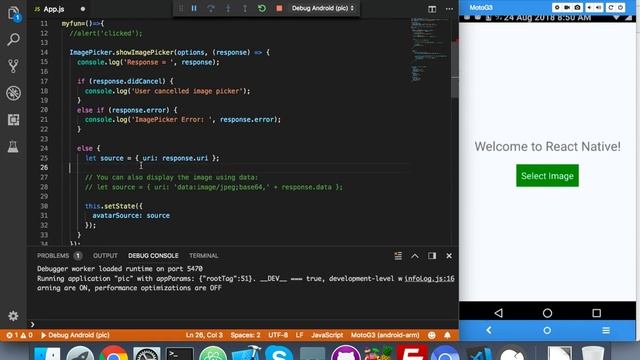
Task: Click Debug Android (pic) in the status bar
Action: (75, 335)
